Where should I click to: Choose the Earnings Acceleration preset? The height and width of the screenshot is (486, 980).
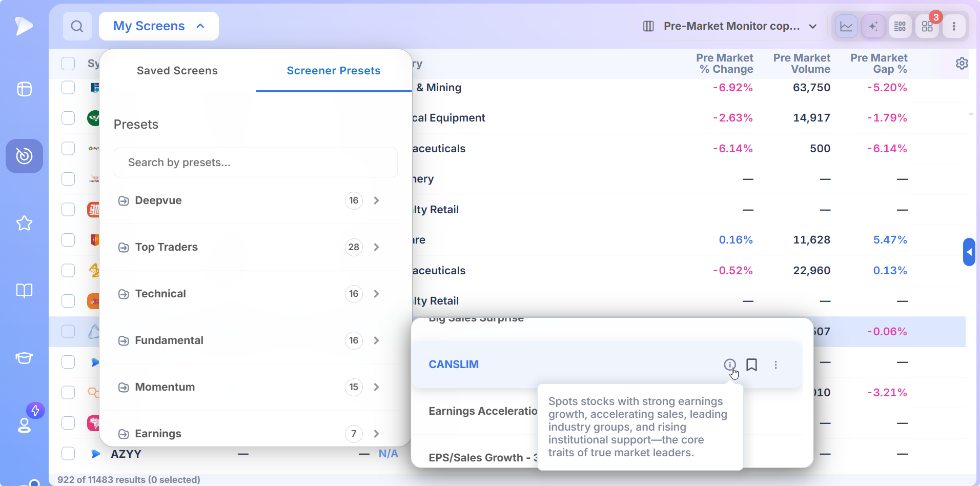[483, 411]
